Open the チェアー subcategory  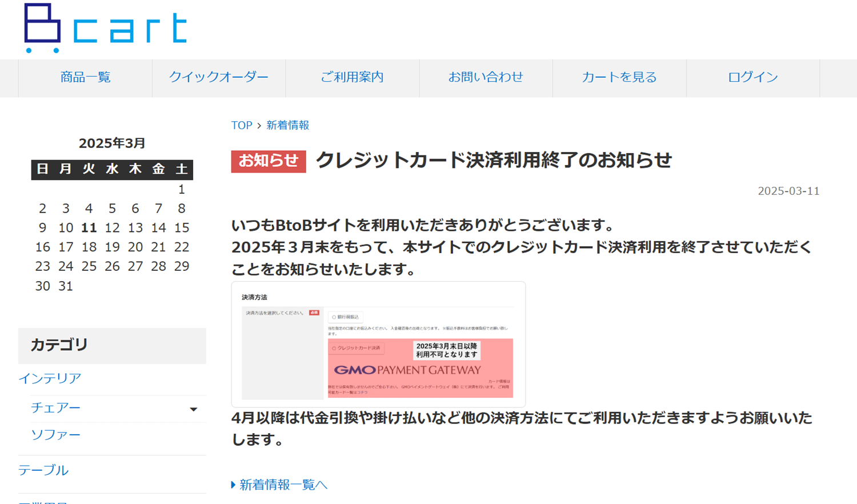(x=55, y=408)
